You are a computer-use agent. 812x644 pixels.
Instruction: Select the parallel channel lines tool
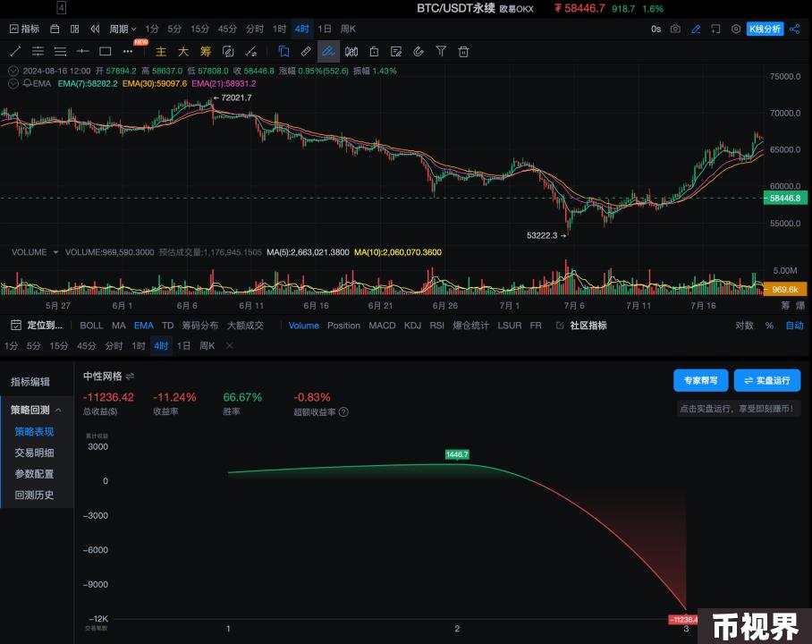[x=38, y=51]
